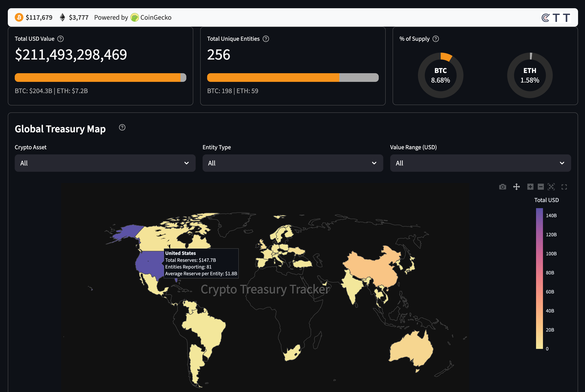This screenshot has height=392, width=585.
Task: Click the Bitcoin price icon
Action: tap(19, 18)
